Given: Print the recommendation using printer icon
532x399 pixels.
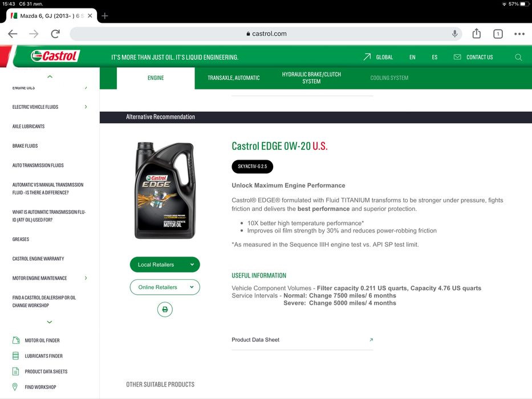Looking at the screenshot, I should tap(165, 310).
